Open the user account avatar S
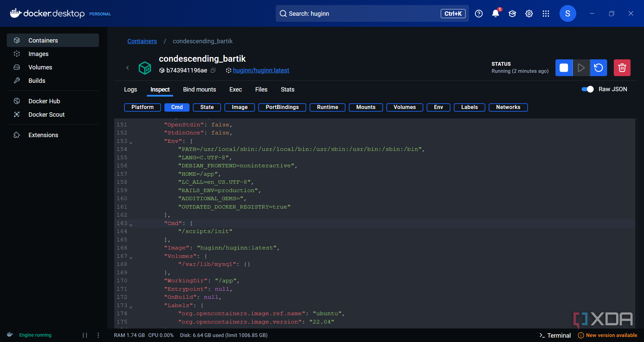This screenshot has height=342, width=644. [x=568, y=13]
